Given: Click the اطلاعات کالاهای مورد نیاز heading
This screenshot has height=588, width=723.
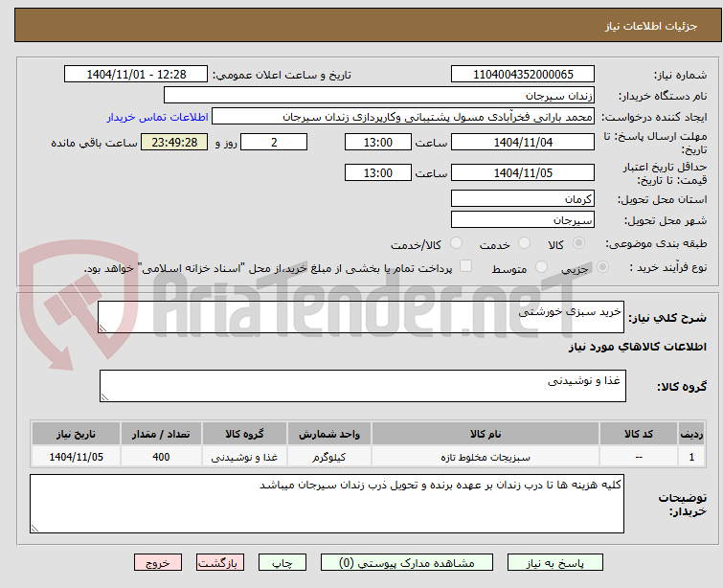Looking at the screenshot, I should (637, 347).
